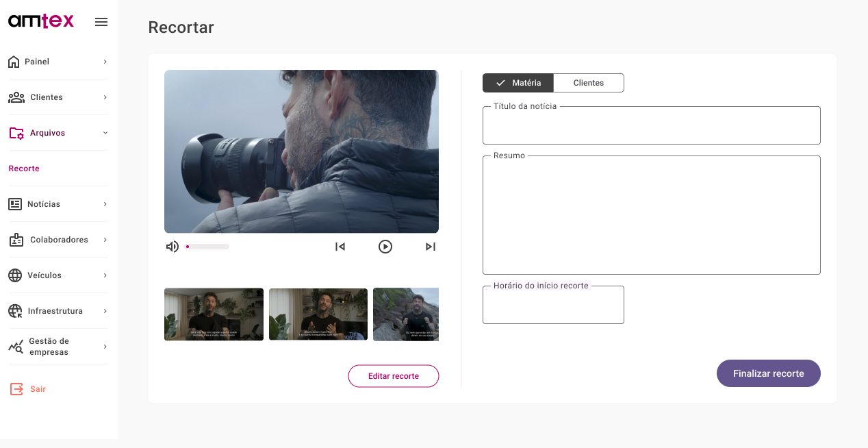Skip to the previous clip
Viewport: 868px width, 448px height.
pos(340,247)
